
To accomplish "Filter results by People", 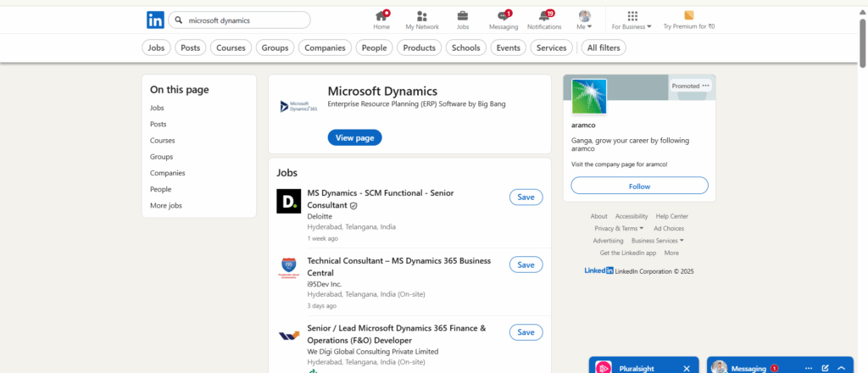I will (x=374, y=48).
